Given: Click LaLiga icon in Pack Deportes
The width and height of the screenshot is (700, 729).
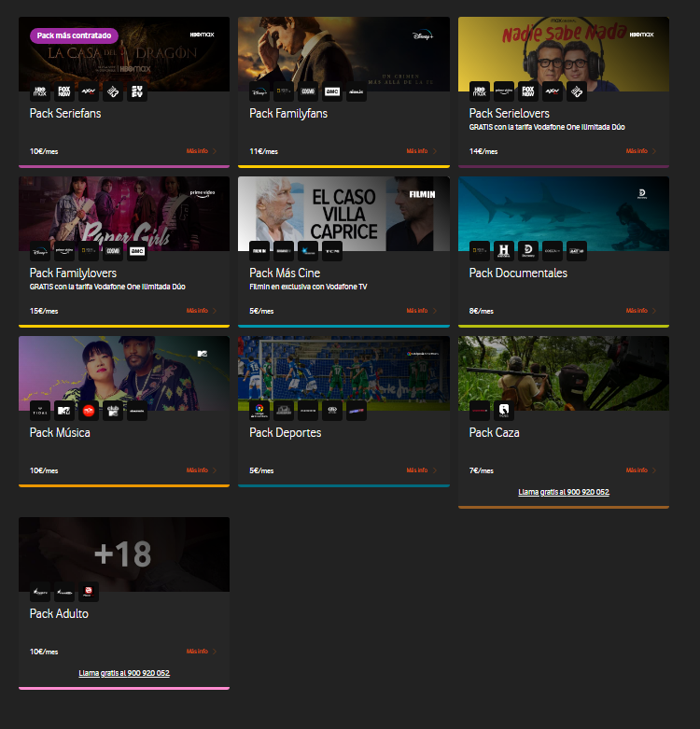Looking at the screenshot, I should coord(259,411).
